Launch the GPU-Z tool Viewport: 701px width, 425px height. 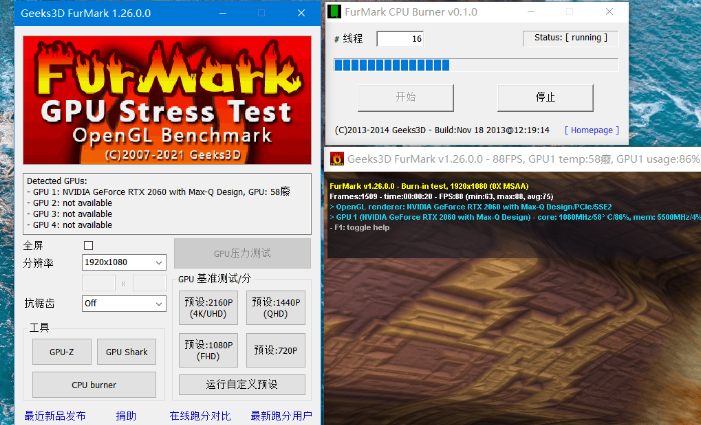pyautogui.click(x=55, y=352)
